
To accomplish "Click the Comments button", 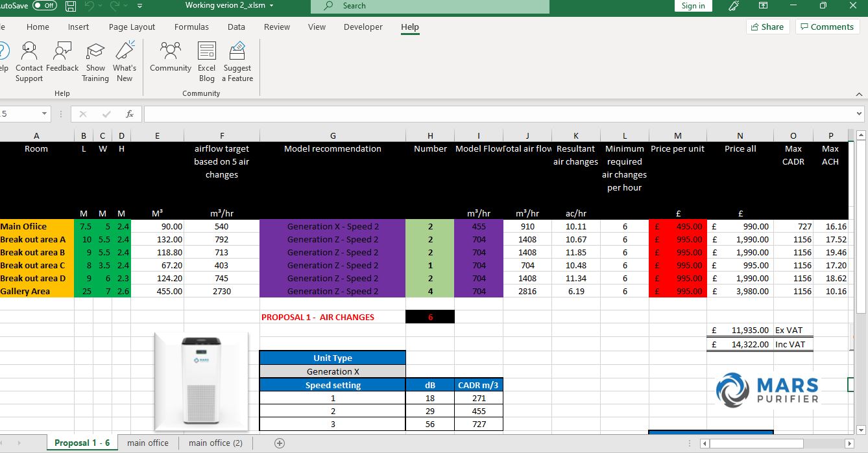I will [x=828, y=27].
